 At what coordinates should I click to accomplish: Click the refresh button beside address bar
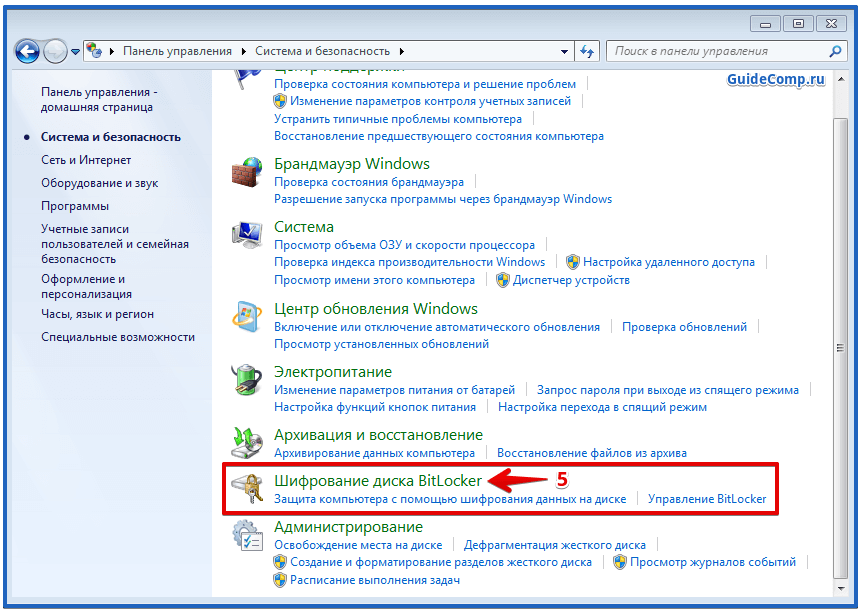tap(587, 51)
